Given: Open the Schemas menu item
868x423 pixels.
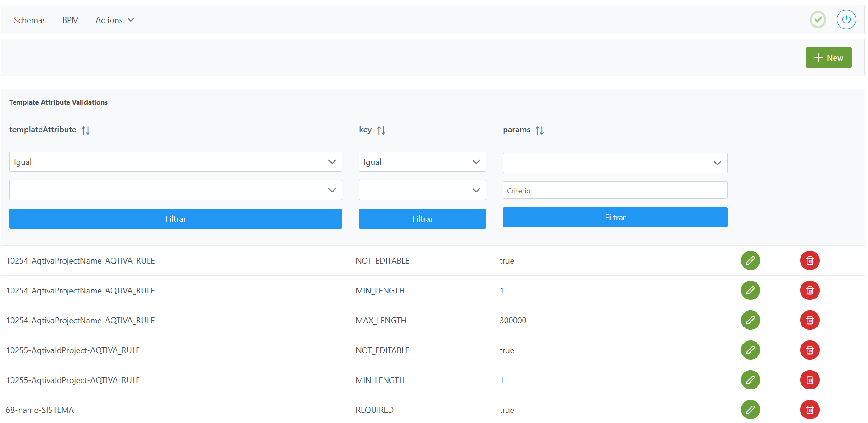Looking at the screenshot, I should (x=30, y=20).
